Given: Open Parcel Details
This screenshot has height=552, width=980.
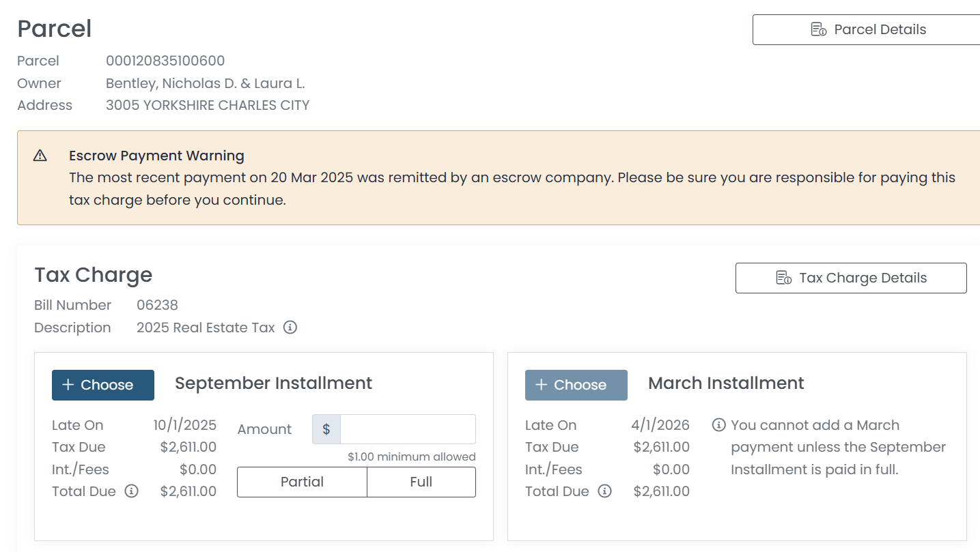Looking at the screenshot, I should (867, 29).
